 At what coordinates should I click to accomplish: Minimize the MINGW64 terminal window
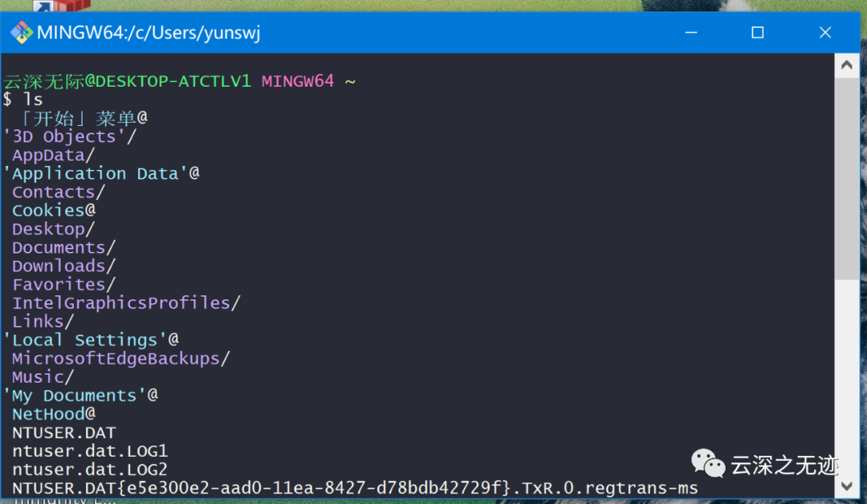[691, 33]
